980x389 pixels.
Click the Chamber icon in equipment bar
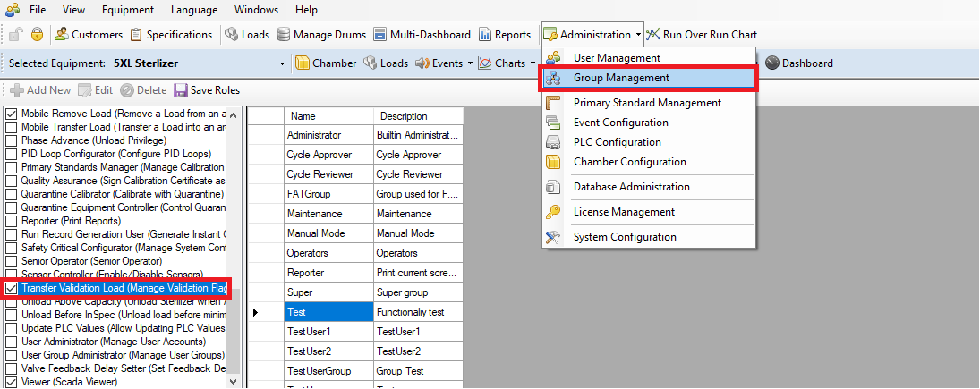click(x=303, y=63)
